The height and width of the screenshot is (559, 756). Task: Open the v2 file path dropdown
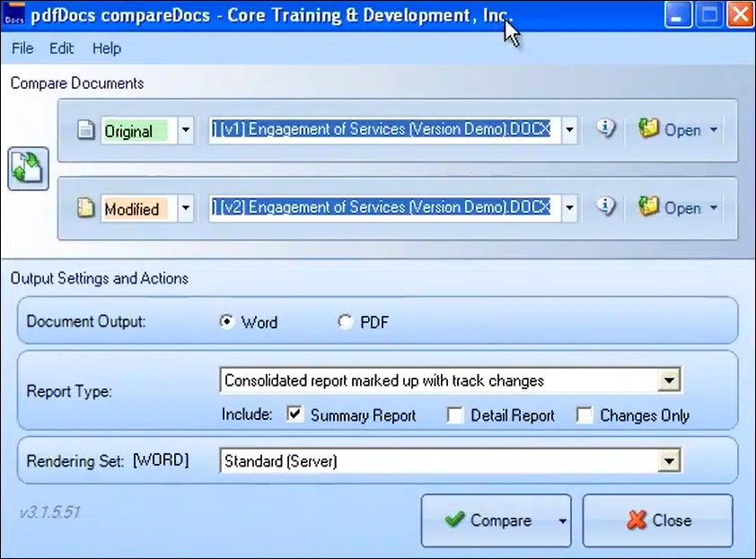pyautogui.click(x=569, y=207)
